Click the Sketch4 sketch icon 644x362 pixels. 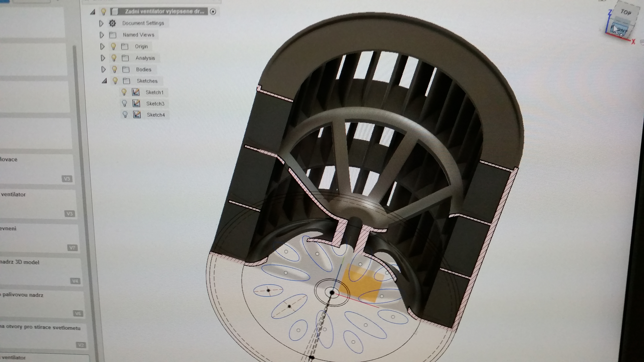(x=137, y=115)
